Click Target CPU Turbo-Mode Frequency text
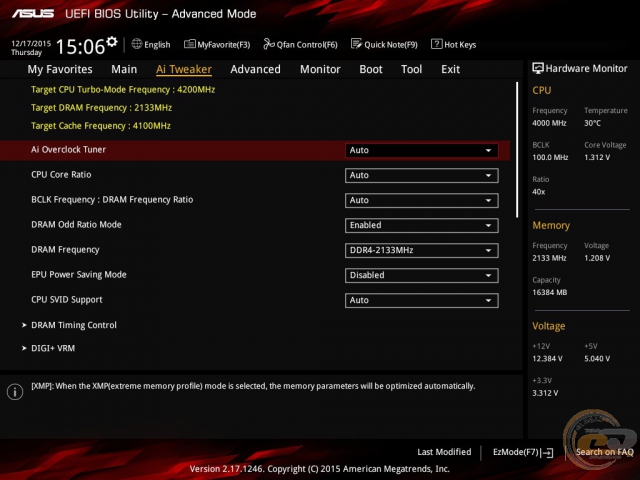Viewport: 640px width, 480px height. coord(123,90)
